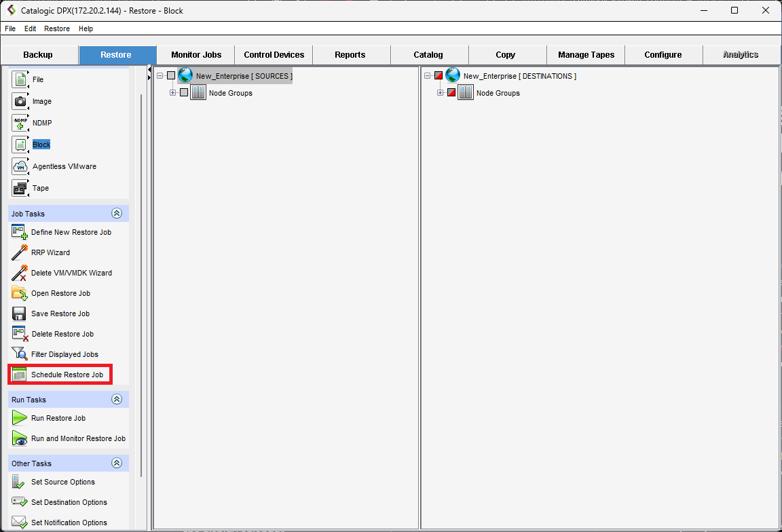The width and height of the screenshot is (782, 532).
Task: Click Define New Restore Job link
Action: (x=71, y=232)
